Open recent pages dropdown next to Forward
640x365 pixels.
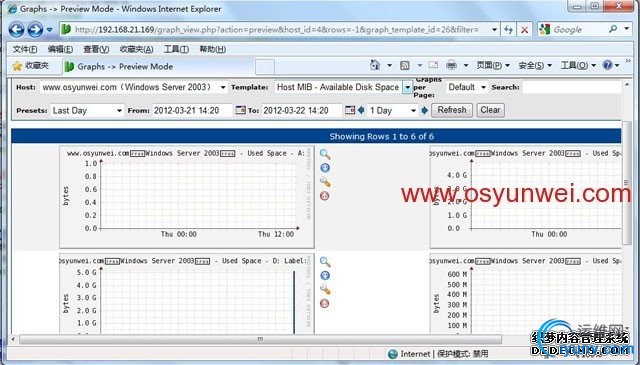click(x=49, y=30)
